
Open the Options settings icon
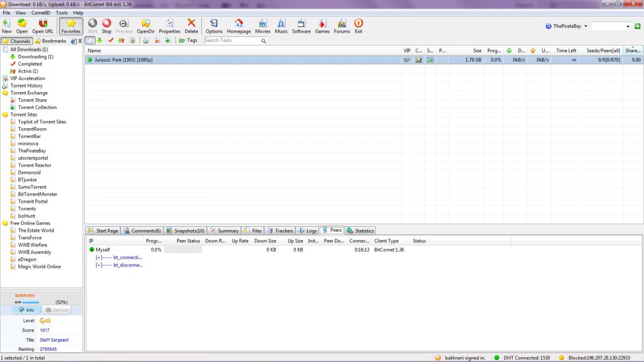click(214, 26)
